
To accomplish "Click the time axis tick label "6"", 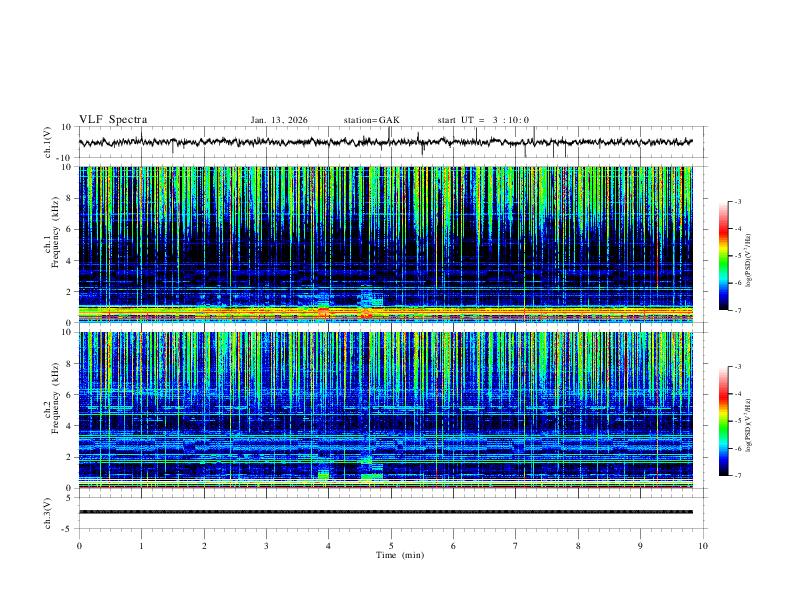I will pyautogui.click(x=454, y=546).
